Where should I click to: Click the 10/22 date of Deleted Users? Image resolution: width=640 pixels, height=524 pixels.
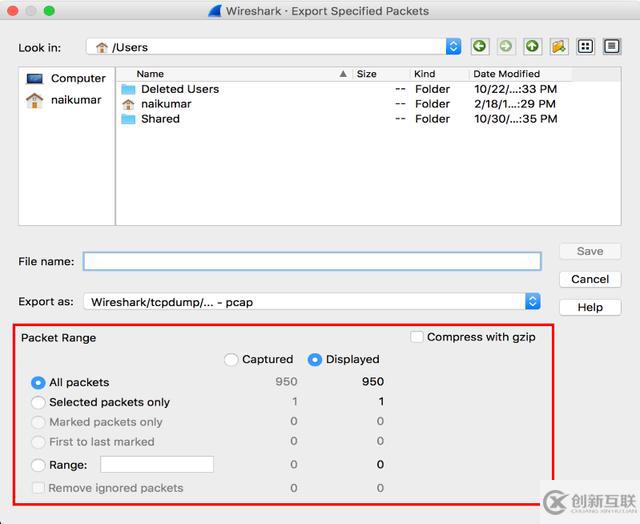point(516,89)
